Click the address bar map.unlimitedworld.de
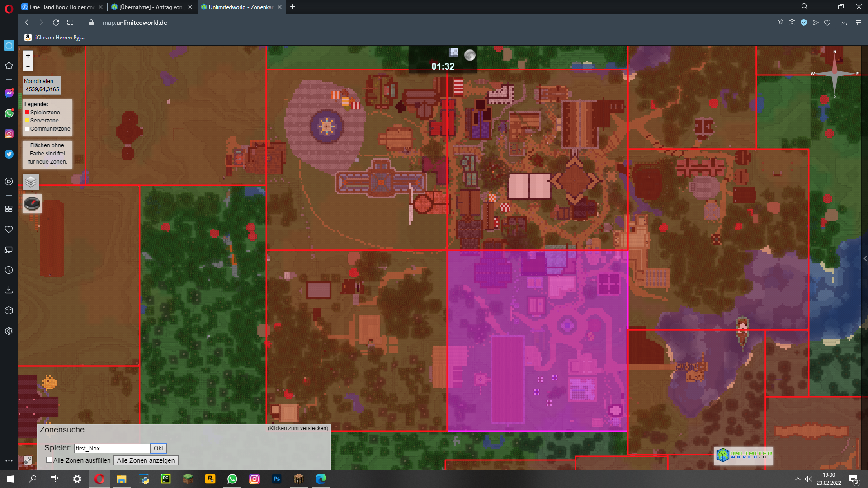This screenshot has width=868, height=488. 135,23
